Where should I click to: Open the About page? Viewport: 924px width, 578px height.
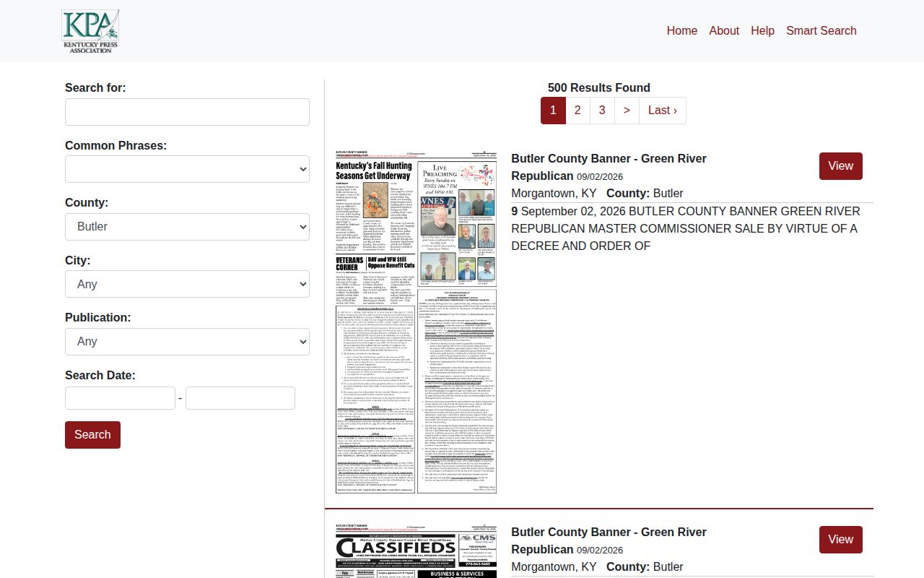tap(724, 30)
